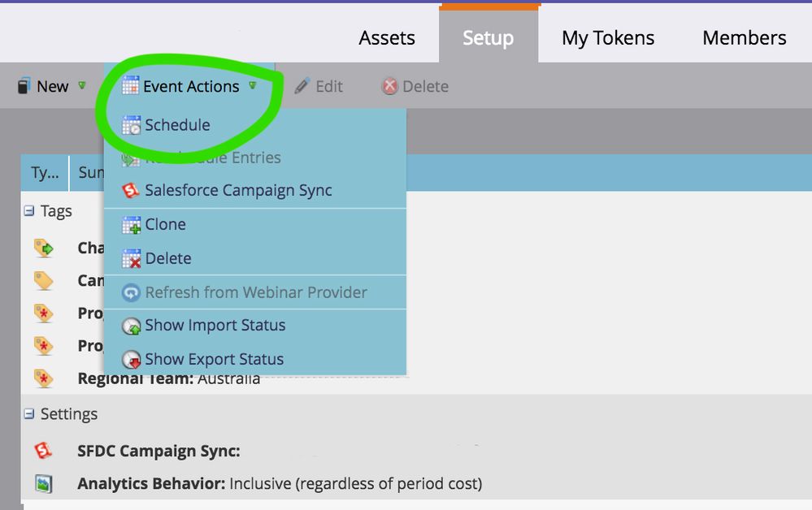
Task: Collapse the Tags section
Action: point(29,210)
